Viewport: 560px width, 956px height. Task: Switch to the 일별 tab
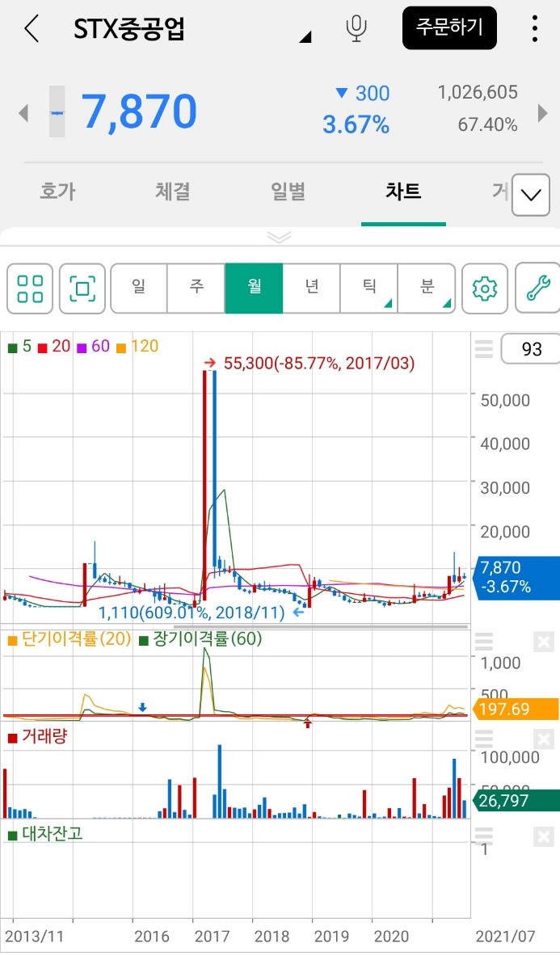(288, 192)
